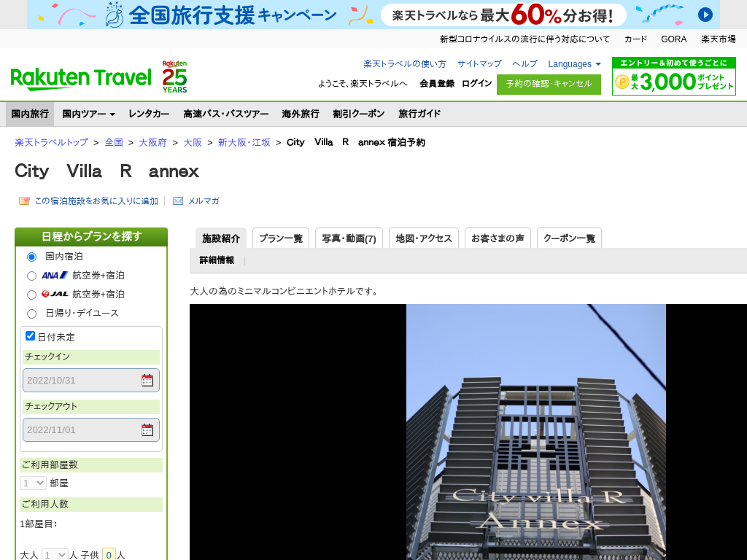
Task: Open the 旅行ガイド nav item
Action: [419, 114]
